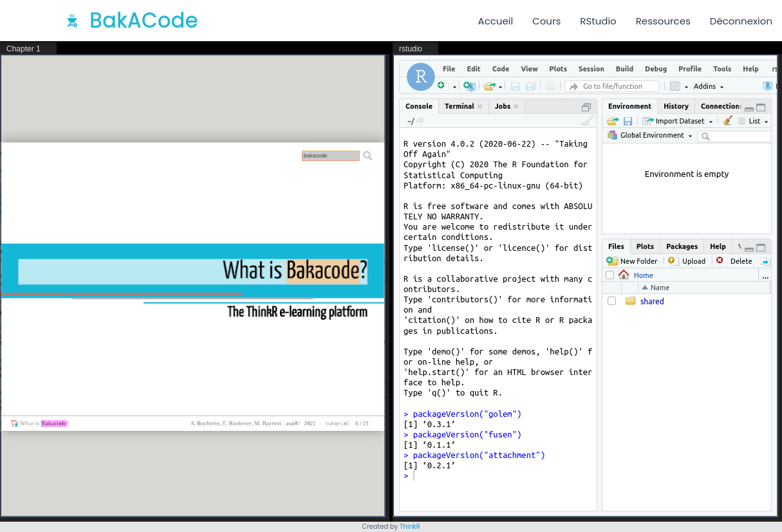Open the Session menu in RStudio
Viewport: 782px width, 532px height.
click(x=591, y=69)
